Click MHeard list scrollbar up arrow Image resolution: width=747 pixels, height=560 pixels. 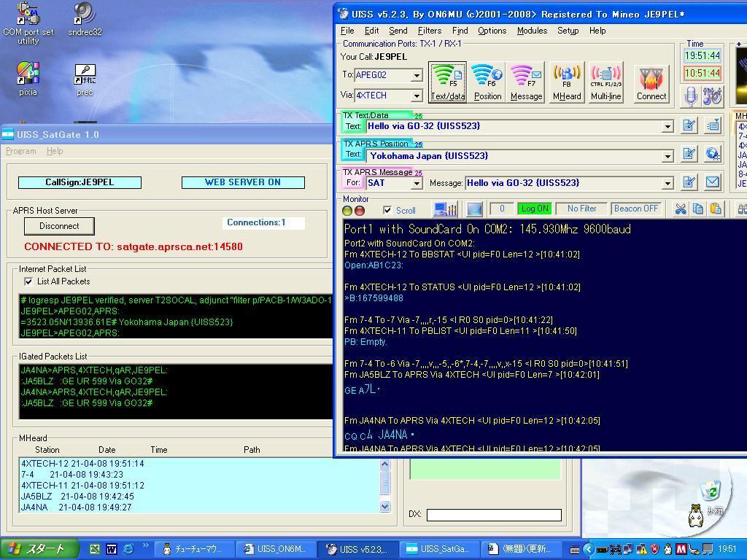tap(385, 464)
